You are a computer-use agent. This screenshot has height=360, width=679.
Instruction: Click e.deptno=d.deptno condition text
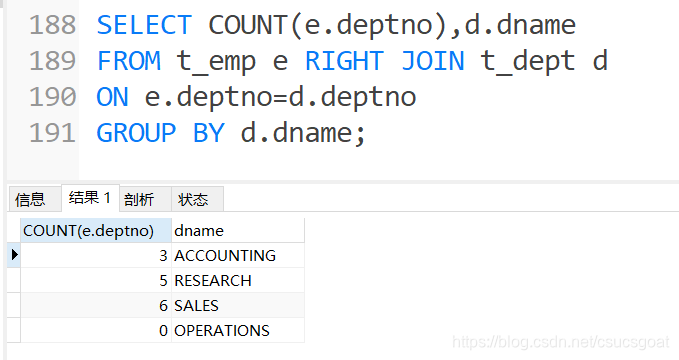pos(280,97)
